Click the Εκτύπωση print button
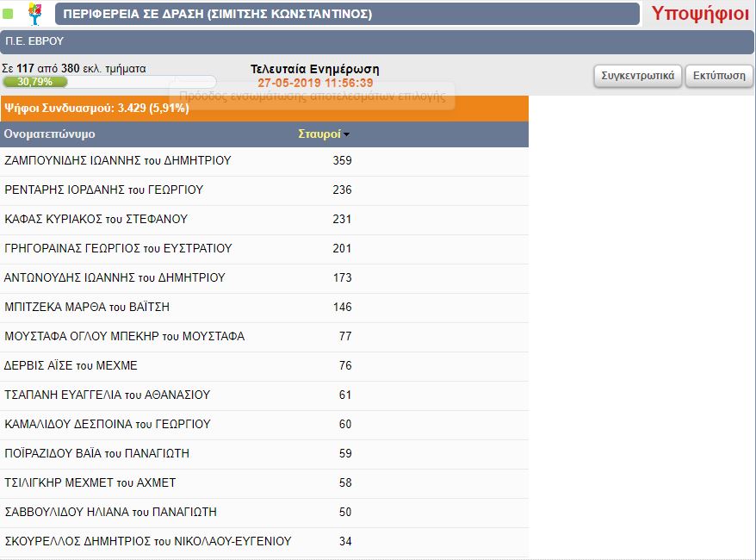Image resolution: width=756 pixels, height=560 pixels. [x=719, y=76]
